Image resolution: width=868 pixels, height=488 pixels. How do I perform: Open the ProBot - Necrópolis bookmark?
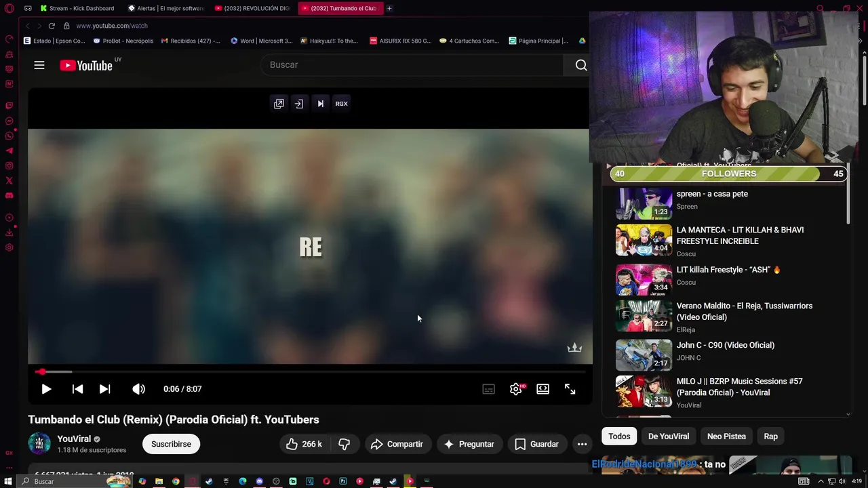(123, 41)
